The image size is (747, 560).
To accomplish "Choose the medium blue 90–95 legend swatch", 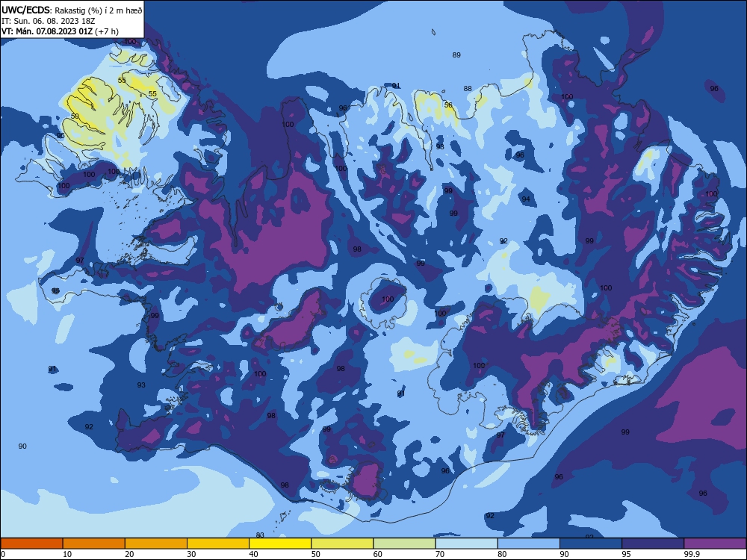I will (x=591, y=544).
